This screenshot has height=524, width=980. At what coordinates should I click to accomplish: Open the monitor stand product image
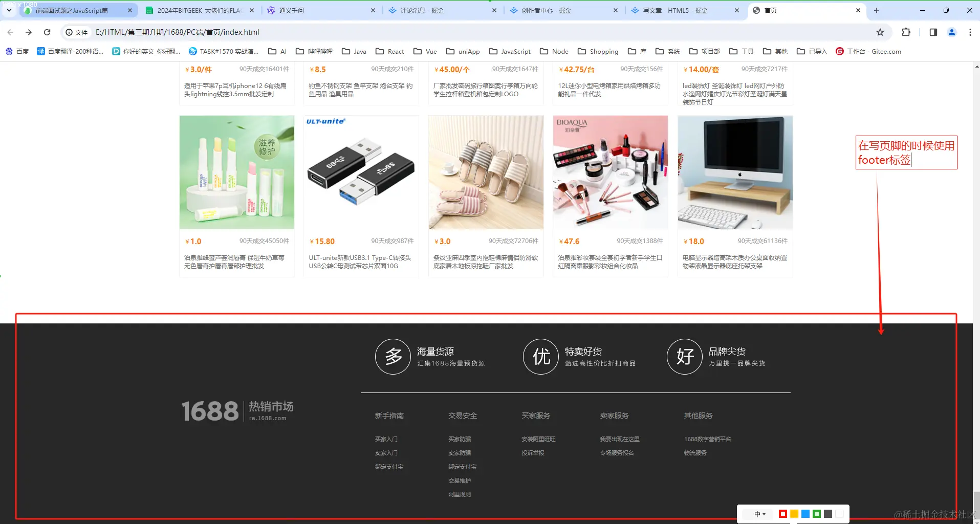pyautogui.click(x=735, y=172)
